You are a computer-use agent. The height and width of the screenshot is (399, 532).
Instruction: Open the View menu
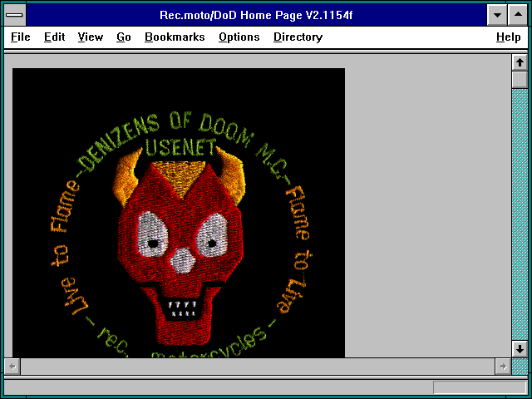point(91,37)
